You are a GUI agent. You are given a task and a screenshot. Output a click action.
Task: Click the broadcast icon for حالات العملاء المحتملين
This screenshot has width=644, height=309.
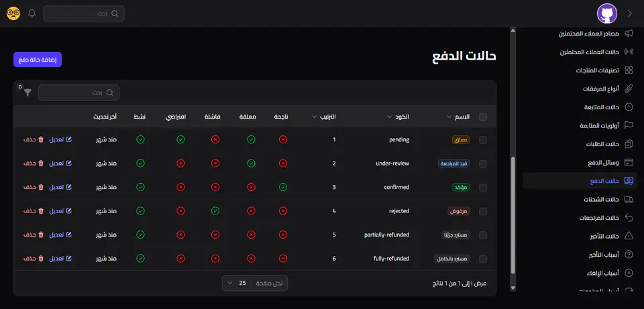[x=629, y=52]
